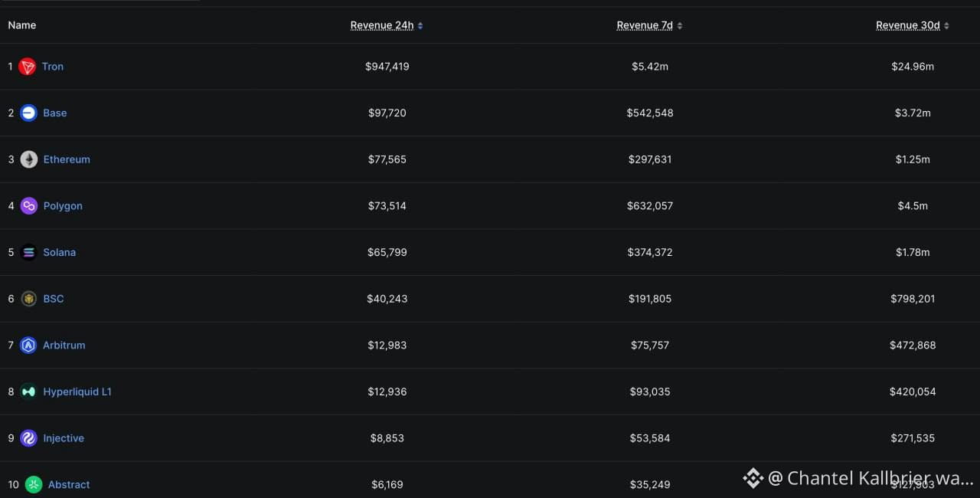Screen dimensions: 980x498
Task: Click the Tron chain logo icon
Action: pos(28,67)
